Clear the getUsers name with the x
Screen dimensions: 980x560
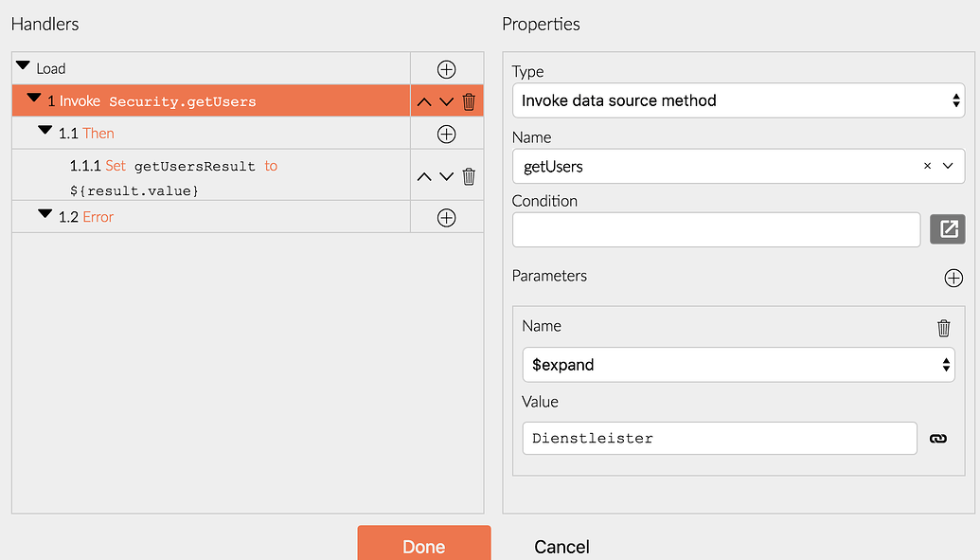pyautogui.click(x=927, y=166)
